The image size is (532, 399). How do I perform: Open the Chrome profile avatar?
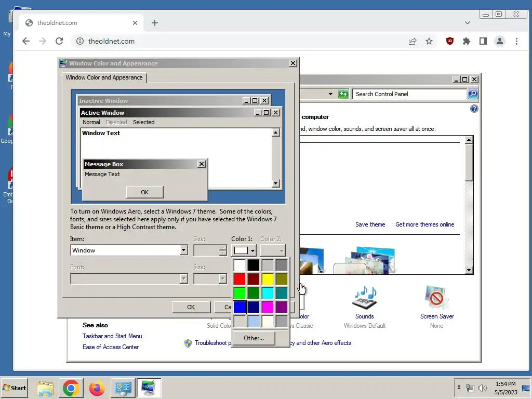coord(499,41)
